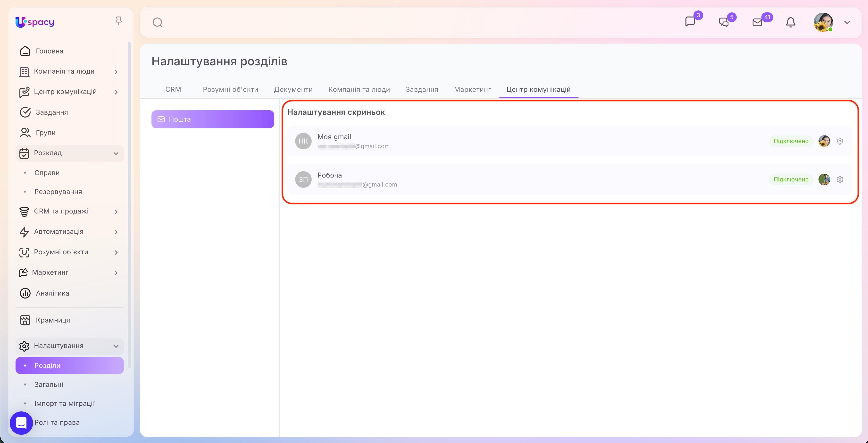Collapse the Розклад section chevron

pos(116,153)
